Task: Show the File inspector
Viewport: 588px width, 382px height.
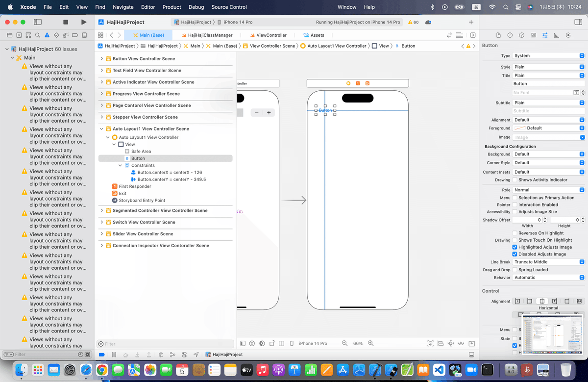Action: click(x=498, y=35)
